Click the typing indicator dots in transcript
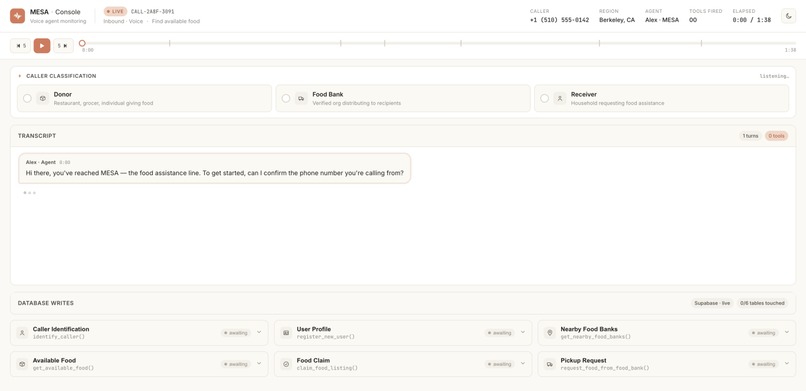This screenshot has width=806, height=391. (29, 193)
